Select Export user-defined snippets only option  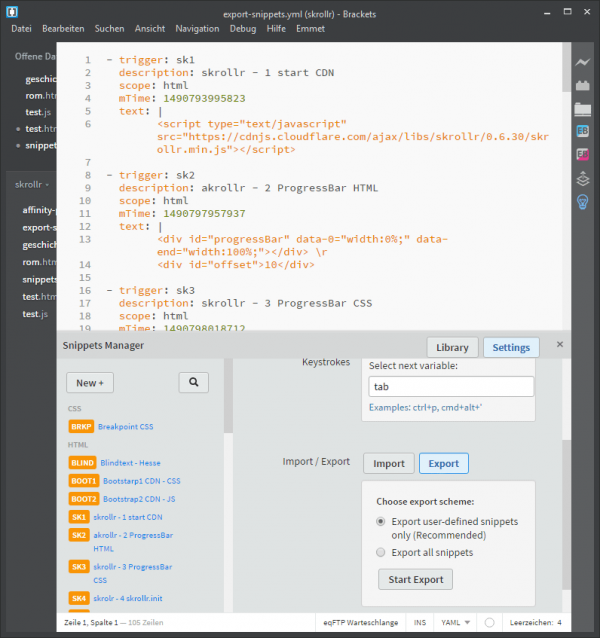coord(380,521)
